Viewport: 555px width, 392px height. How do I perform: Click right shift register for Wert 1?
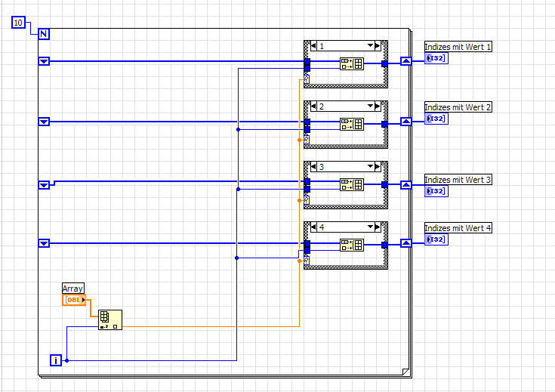pyautogui.click(x=406, y=61)
